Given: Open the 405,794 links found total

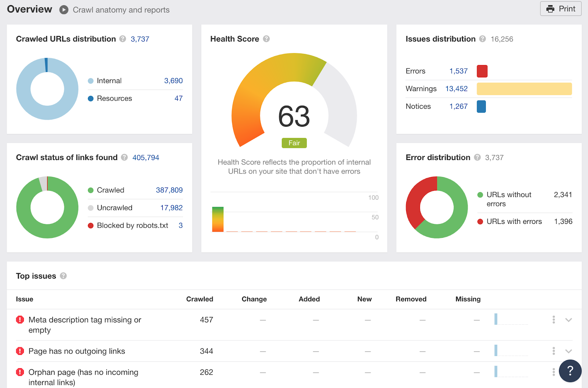Looking at the screenshot, I should (x=146, y=157).
